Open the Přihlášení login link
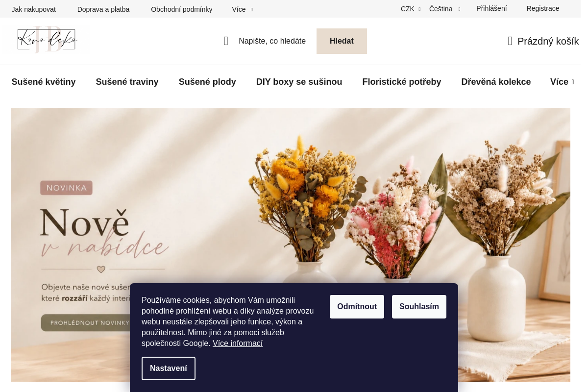Screen dimensions: 588x392 click(x=491, y=8)
